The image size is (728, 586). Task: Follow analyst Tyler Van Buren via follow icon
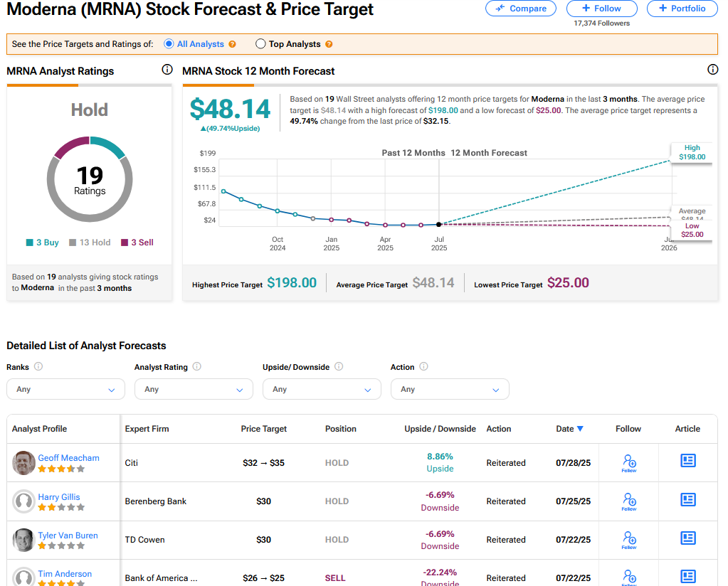(628, 539)
